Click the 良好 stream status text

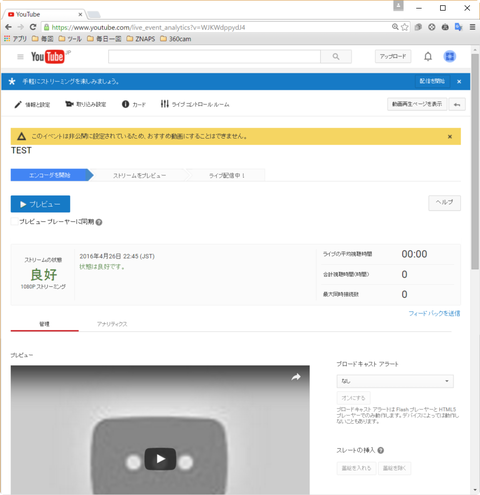[44, 275]
